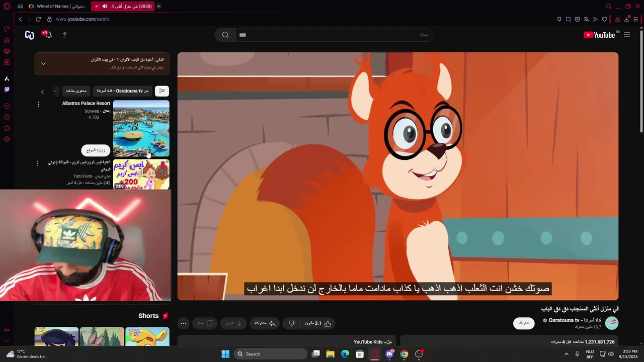Select the 'محتوى مشابه' filter chip
644x362 pixels.
[76, 91]
